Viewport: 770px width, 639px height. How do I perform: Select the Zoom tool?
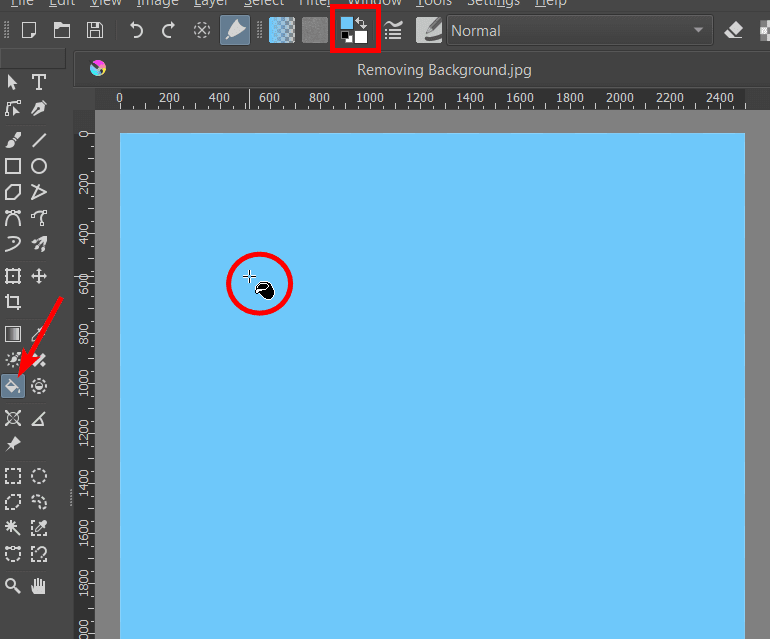[13, 586]
